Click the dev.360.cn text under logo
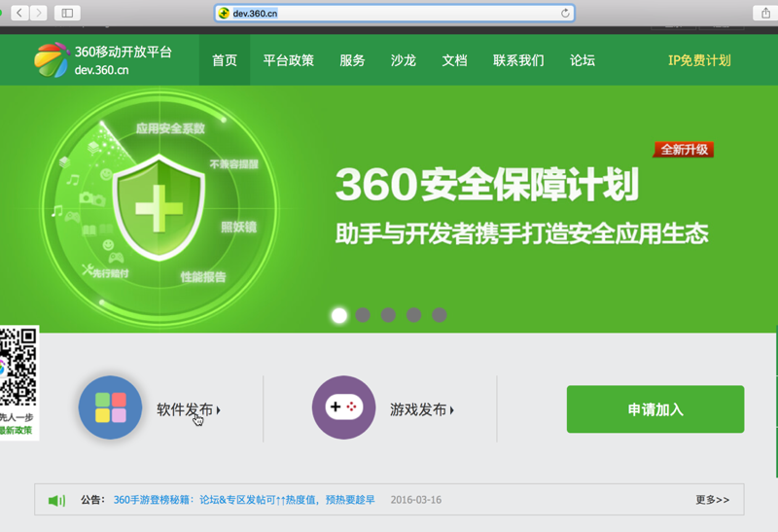The image size is (778, 532). click(x=102, y=70)
